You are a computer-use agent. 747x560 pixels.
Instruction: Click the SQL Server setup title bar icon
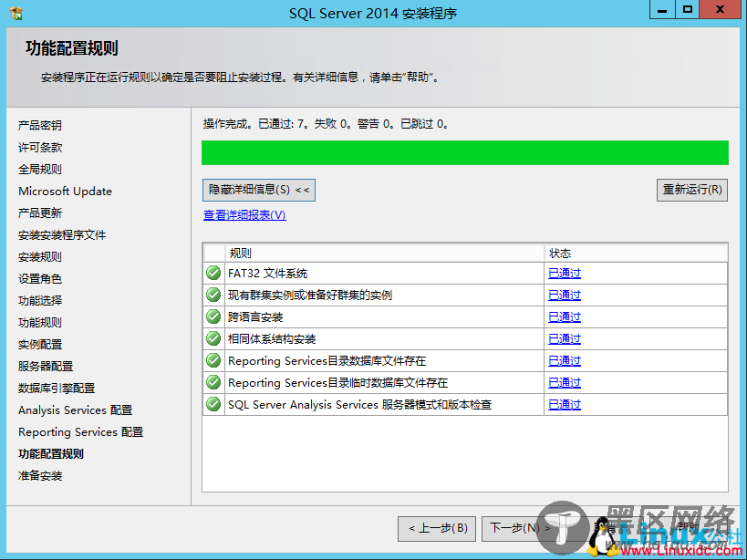point(16,13)
